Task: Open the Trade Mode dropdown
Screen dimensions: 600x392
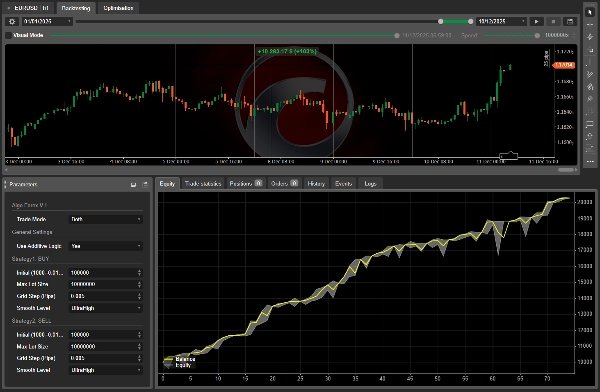Action: tap(106, 219)
